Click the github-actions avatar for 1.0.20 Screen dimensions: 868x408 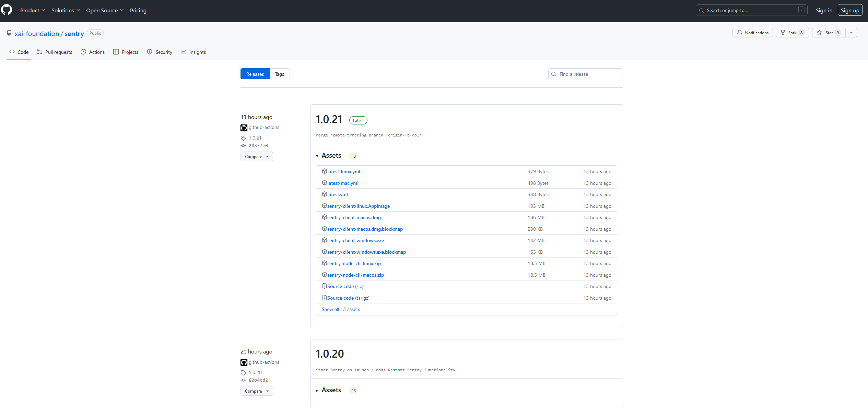(244, 362)
